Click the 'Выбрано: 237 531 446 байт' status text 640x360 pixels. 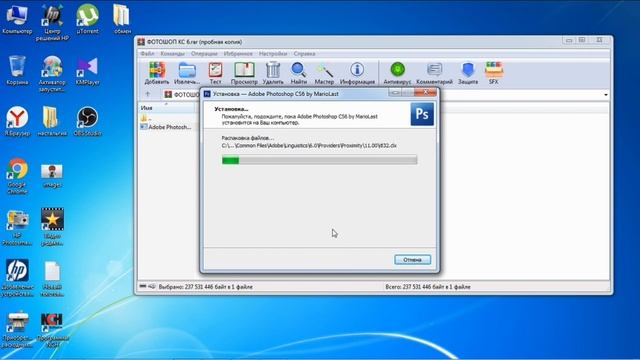coord(205,287)
